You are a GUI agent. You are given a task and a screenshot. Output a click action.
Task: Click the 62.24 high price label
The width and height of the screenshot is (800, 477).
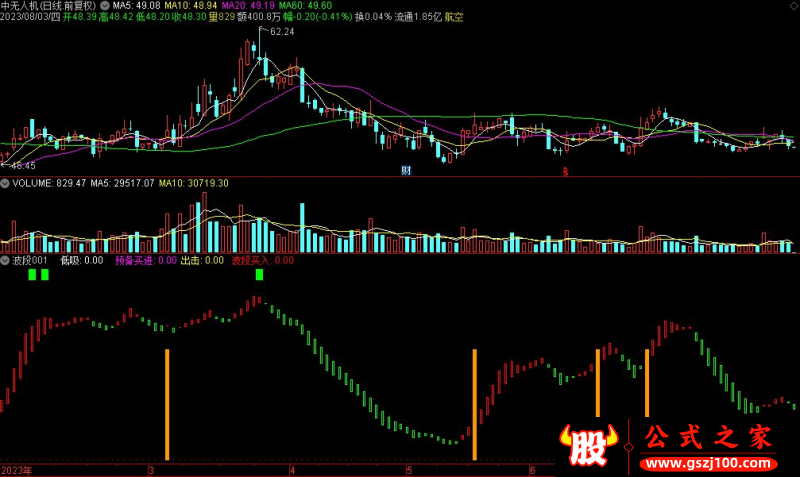[282, 32]
